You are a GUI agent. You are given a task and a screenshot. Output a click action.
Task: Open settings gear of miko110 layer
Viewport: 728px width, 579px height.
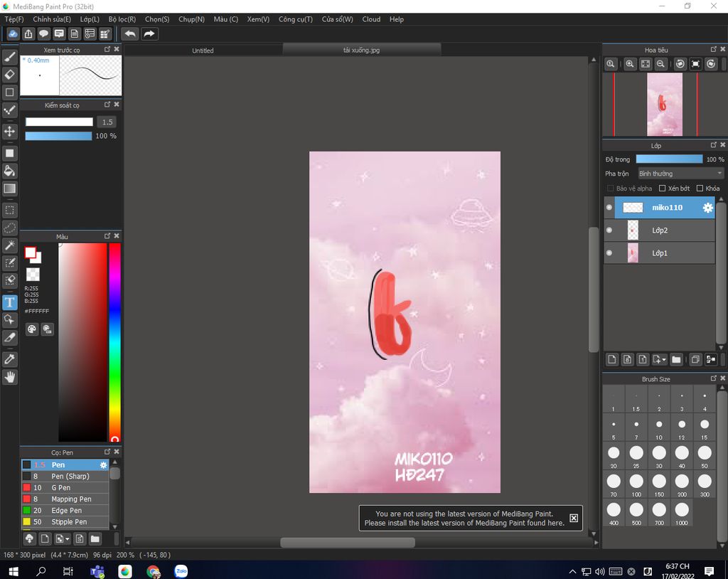[707, 208]
